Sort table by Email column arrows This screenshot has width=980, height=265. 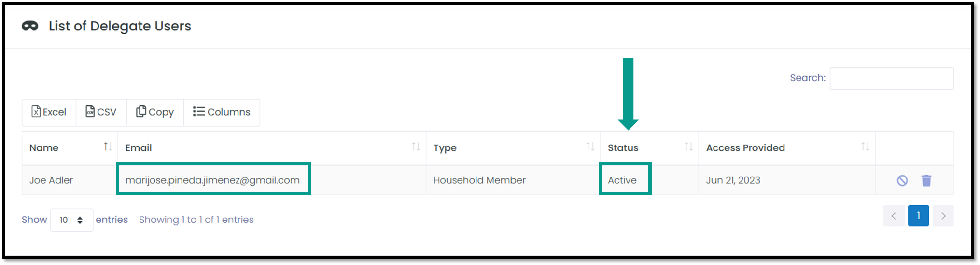(416, 147)
